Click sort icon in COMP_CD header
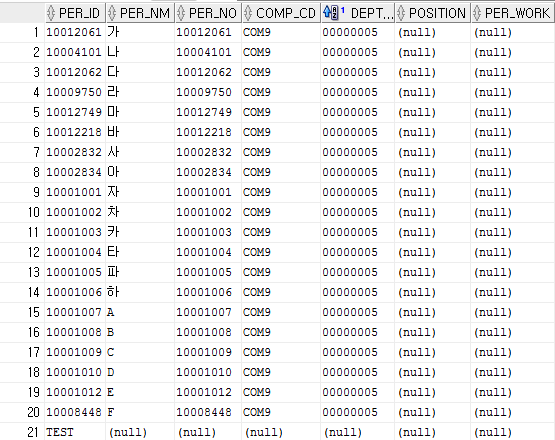The height and width of the screenshot is (440, 555). pos(248,13)
